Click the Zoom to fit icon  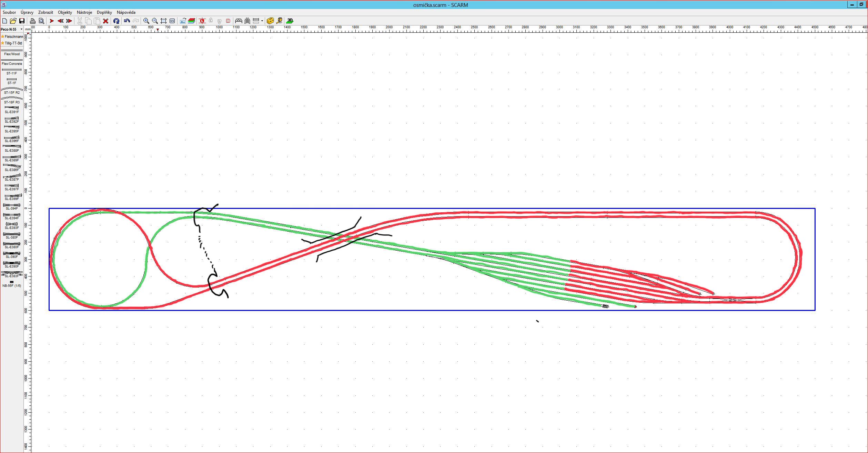click(x=164, y=21)
